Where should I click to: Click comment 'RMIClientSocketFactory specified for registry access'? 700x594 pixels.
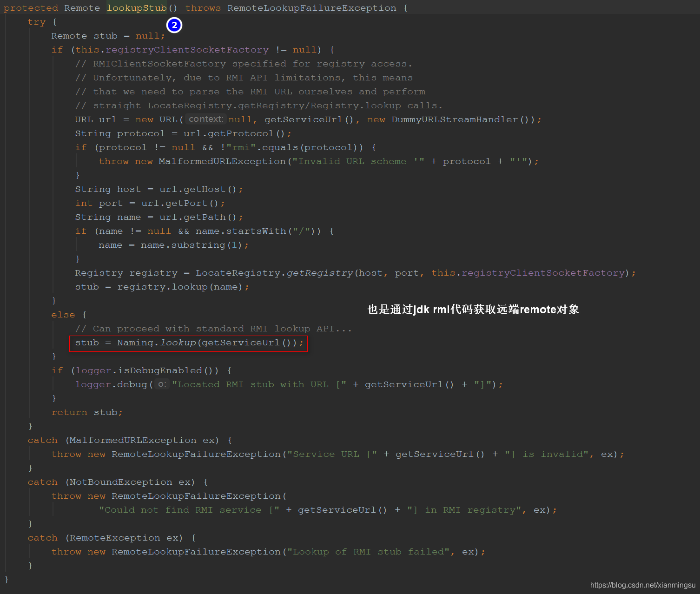click(244, 64)
